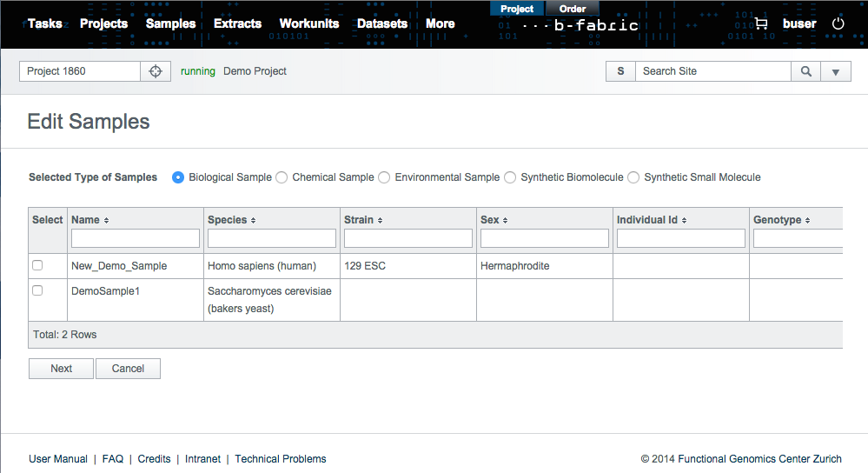The width and height of the screenshot is (868, 473).
Task: Click the Total: 2 Rows footer text
Action: [x=65, y=335]
